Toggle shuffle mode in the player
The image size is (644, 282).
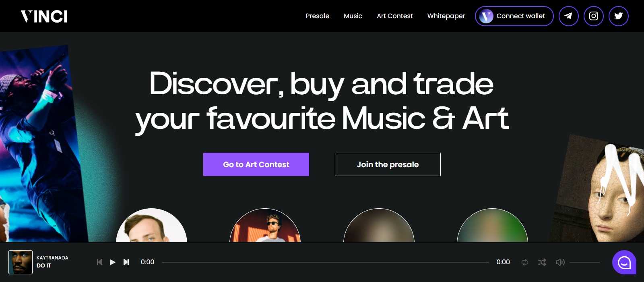click(x=542, y=262)
